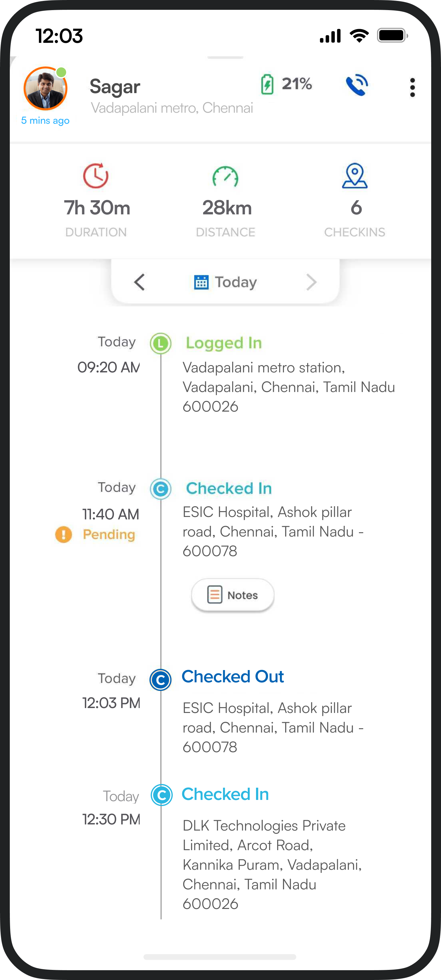The width and height of the screenshot is (441, 980).
Task: Tap the 11:40 AM Checked In marker
Action: point(160,489)
